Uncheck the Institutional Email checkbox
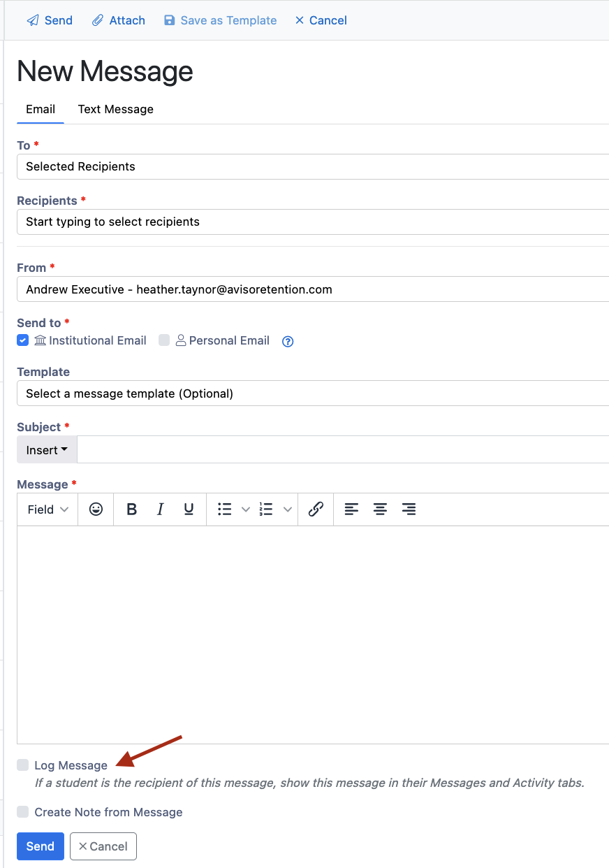 tap(22, 340)
